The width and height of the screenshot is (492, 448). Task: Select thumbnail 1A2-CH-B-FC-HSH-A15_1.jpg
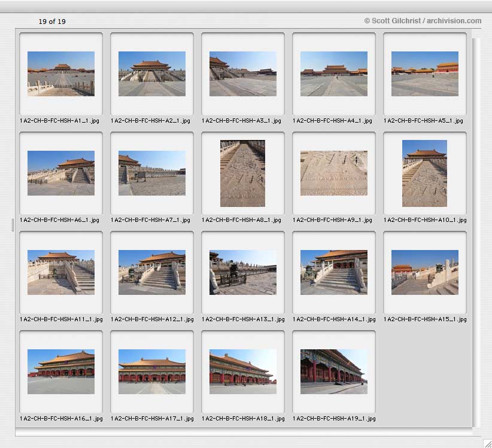click(425, 272)
